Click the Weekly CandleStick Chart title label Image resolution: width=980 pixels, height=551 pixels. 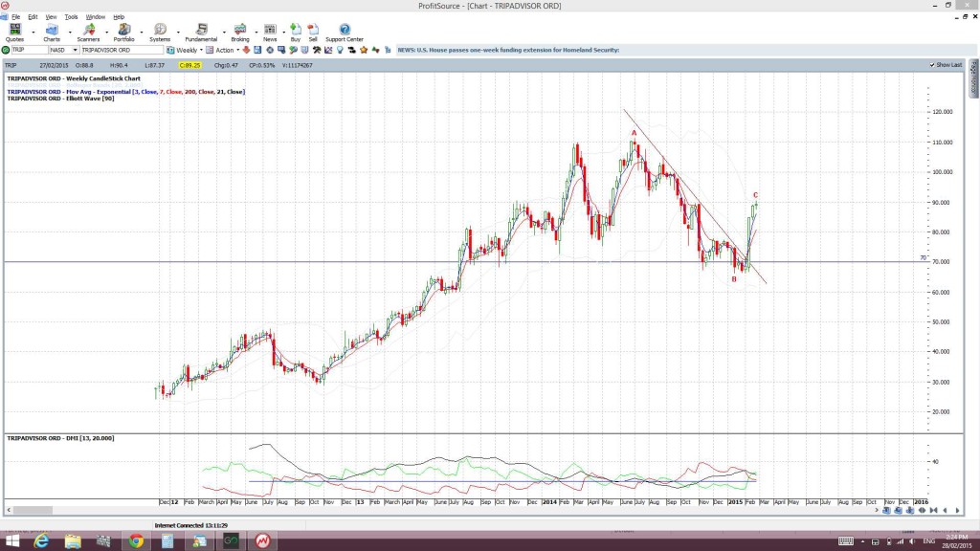74,78
